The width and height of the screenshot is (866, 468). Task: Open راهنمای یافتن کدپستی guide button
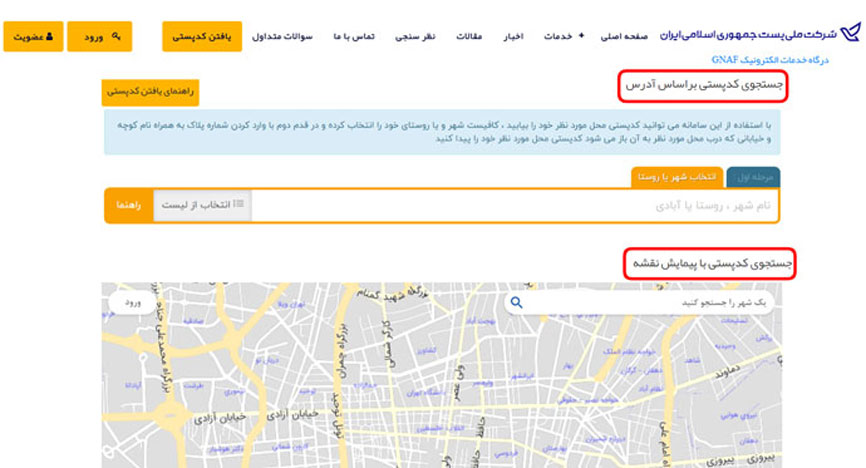click(150, 92)
